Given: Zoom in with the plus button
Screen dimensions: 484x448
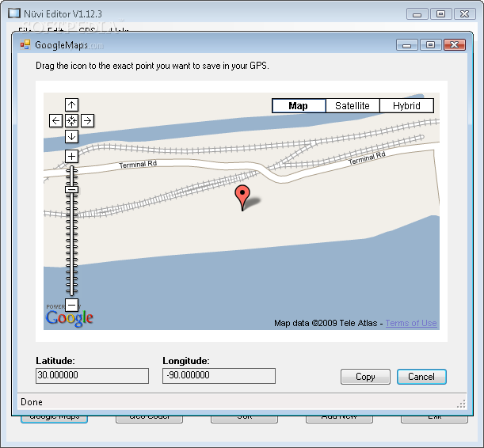Looking at the screenshot, I should point(71,156).
